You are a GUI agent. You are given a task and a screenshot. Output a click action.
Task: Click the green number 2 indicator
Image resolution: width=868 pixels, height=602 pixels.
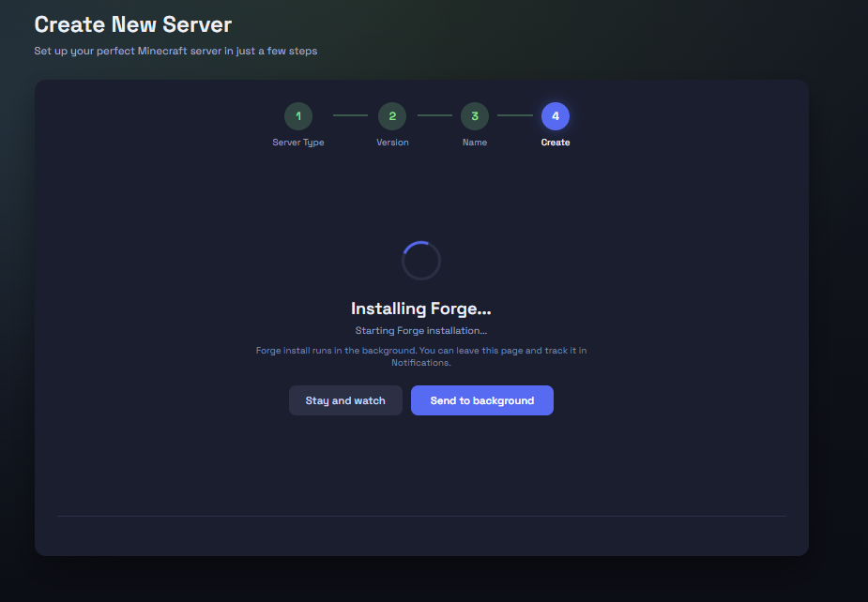click(x=392, y=115)
